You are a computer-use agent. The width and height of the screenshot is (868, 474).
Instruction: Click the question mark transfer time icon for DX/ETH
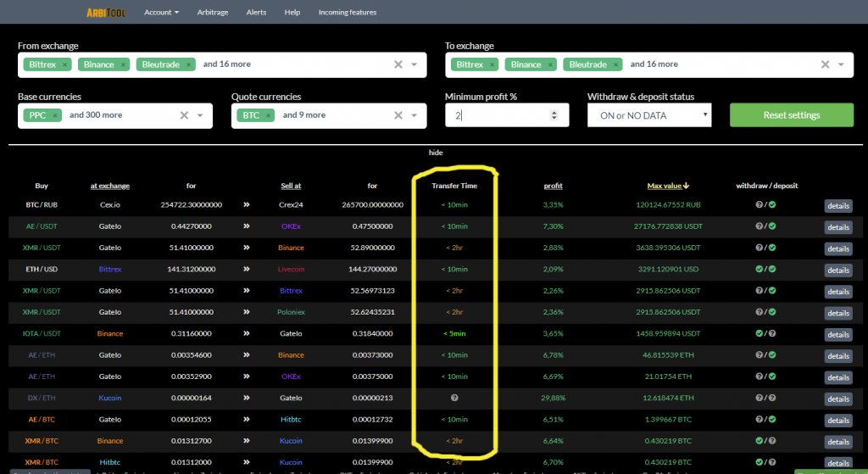tap(454, 396)
